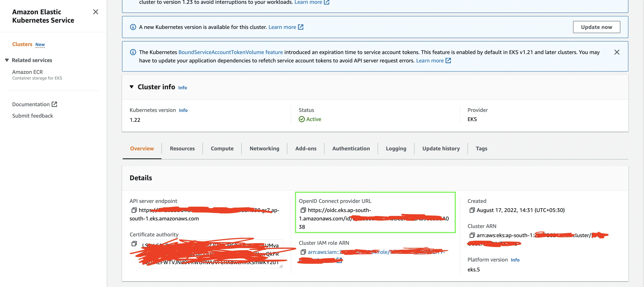This screenshot has width=644, height=287.
Task: Open Info link next to Cluster info
Action: (182, 88)
